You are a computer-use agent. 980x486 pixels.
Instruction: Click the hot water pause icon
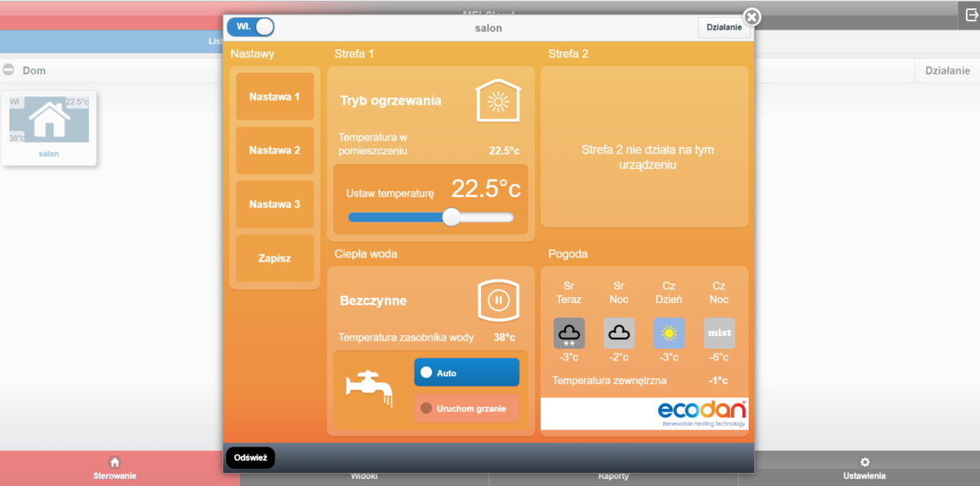[498, 300]
